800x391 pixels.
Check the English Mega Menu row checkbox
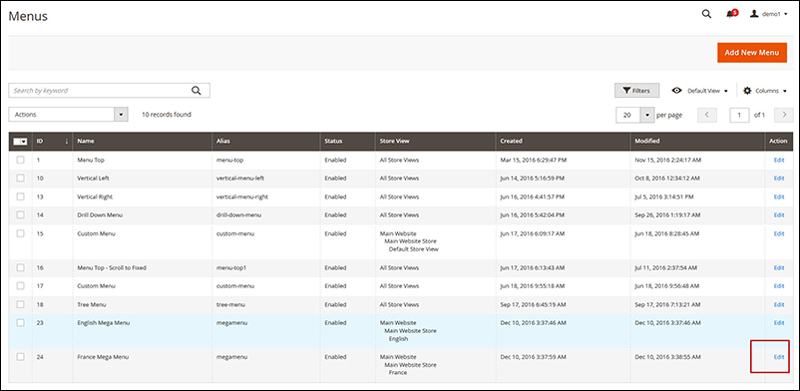tap(20, 323)
